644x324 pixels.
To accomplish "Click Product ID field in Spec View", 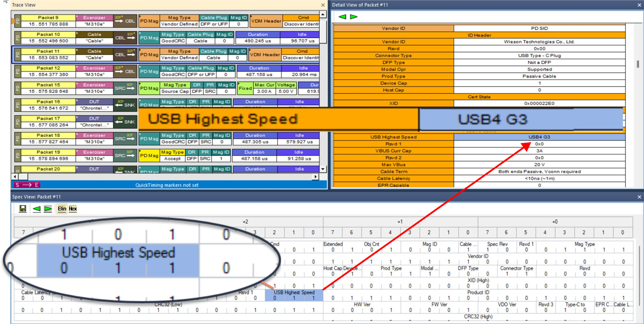I will (x=478, y=295).
